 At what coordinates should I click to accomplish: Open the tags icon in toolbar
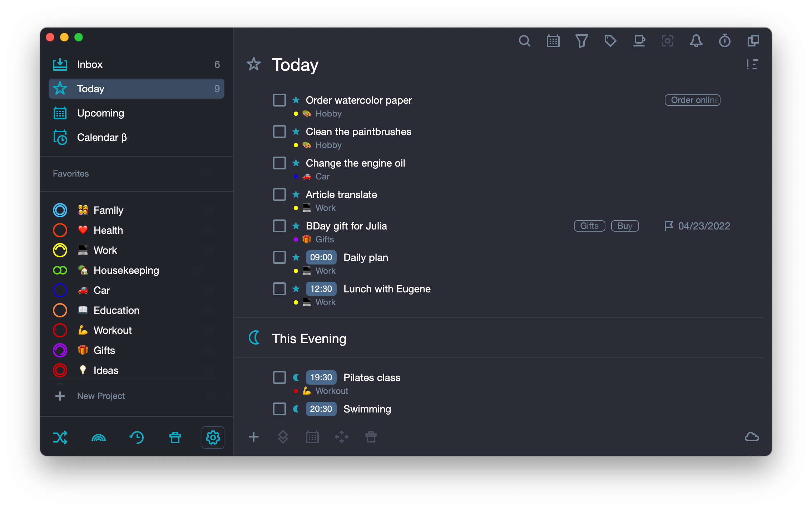[x=610, y=41]
